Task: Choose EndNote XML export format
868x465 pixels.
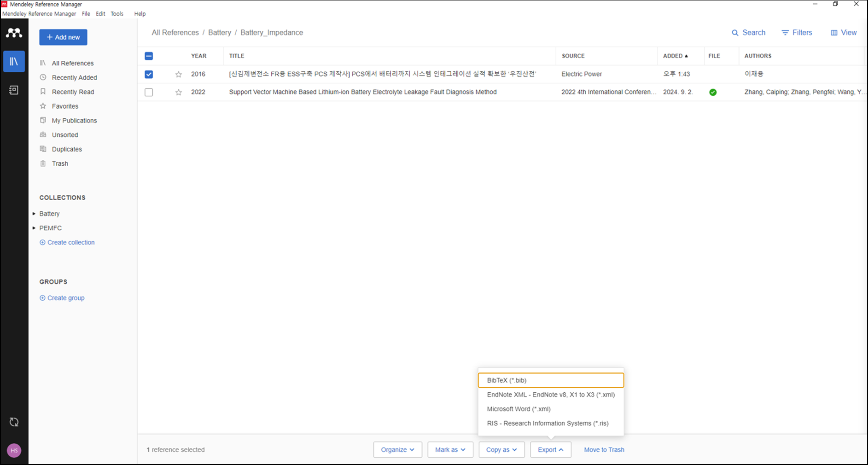Action: (551, 395)
